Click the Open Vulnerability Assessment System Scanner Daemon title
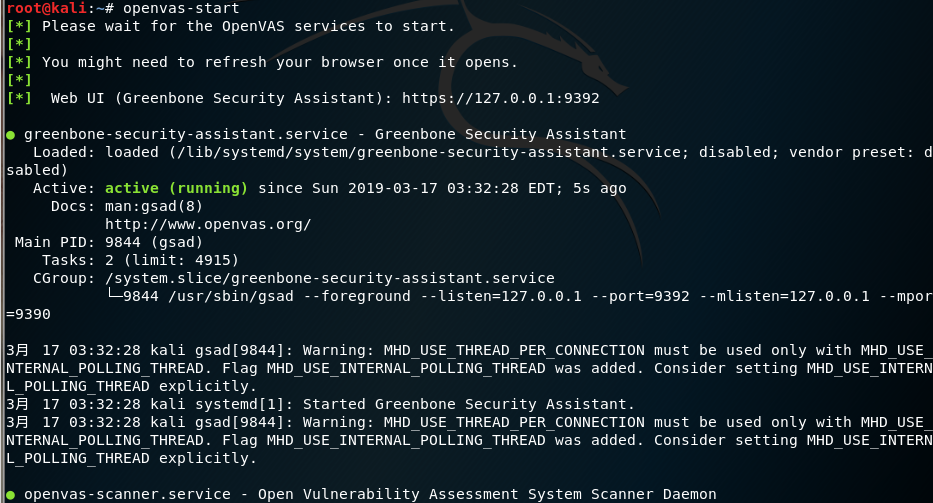Screen dimensions: 933x503 [x=487, y=494]
